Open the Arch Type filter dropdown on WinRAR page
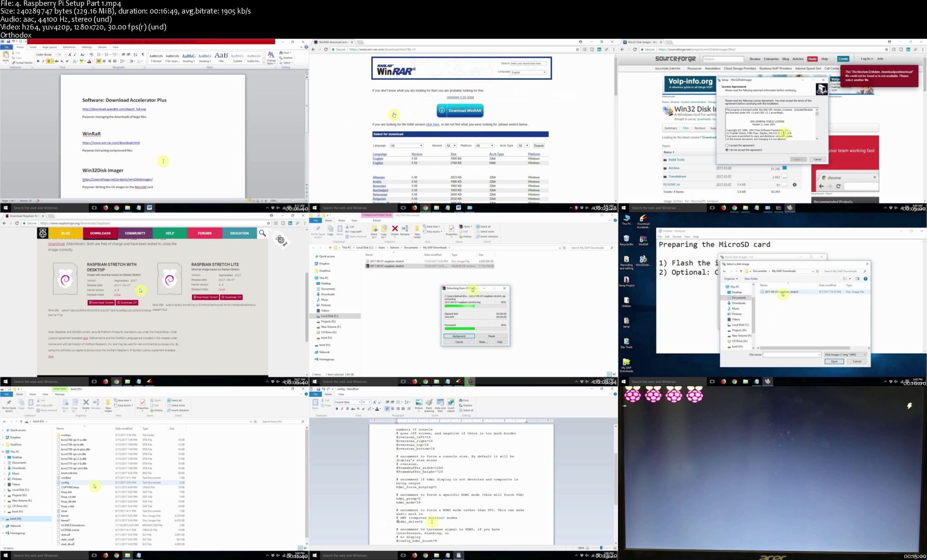Screen dimensions: 927x560 (x=523, y=145)
